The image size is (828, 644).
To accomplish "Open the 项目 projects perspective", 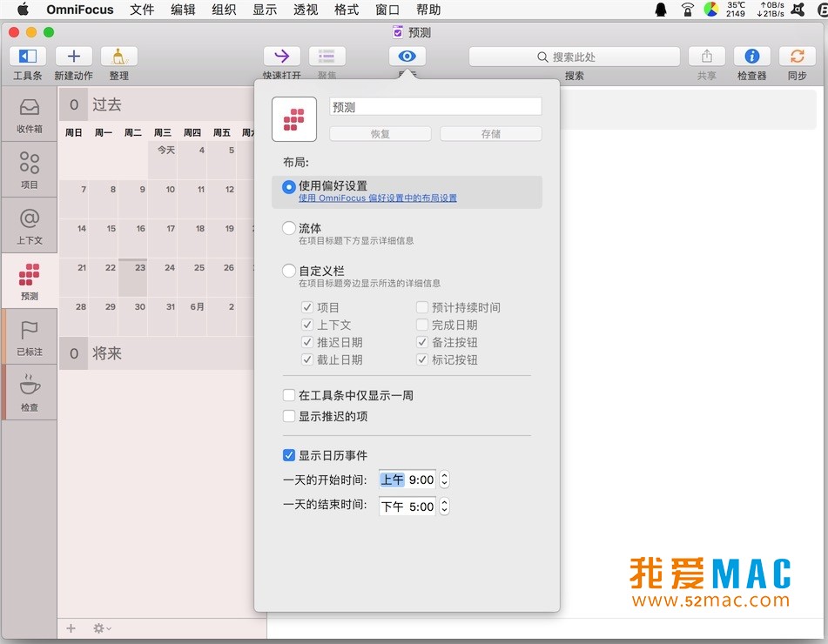I will 29,170.
